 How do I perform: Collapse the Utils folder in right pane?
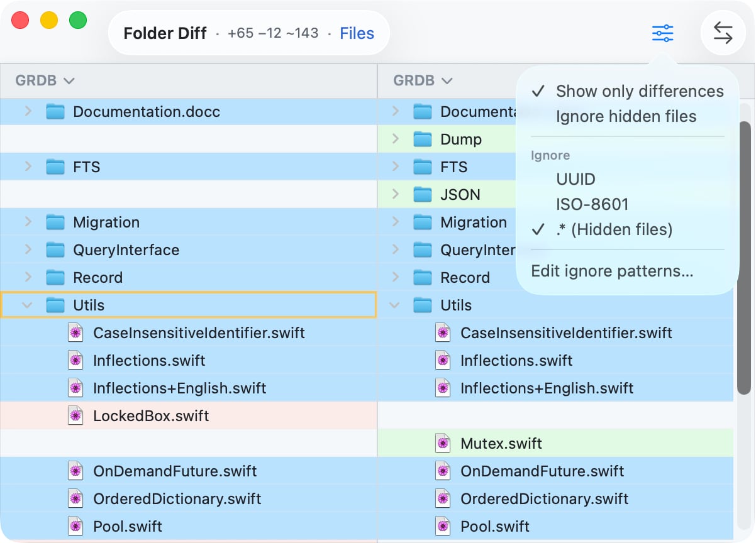coord(394,305)
